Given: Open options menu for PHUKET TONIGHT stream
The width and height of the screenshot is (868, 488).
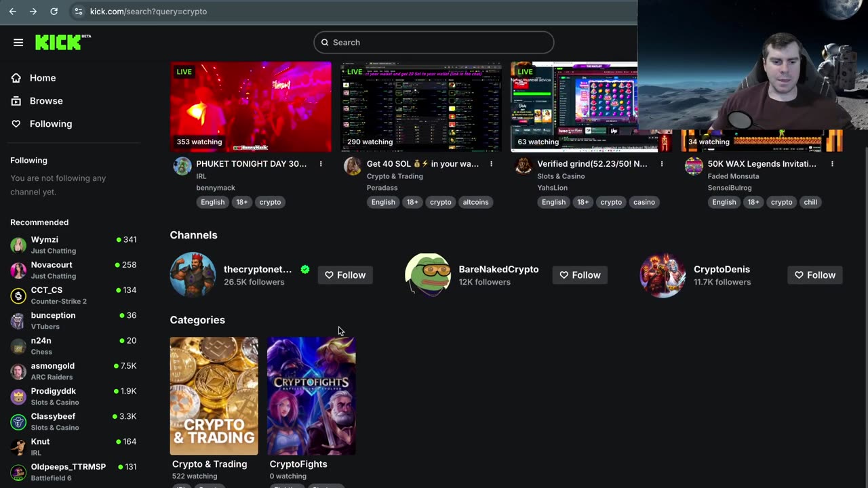Looking at the screenshot, I should coord(321,164).
